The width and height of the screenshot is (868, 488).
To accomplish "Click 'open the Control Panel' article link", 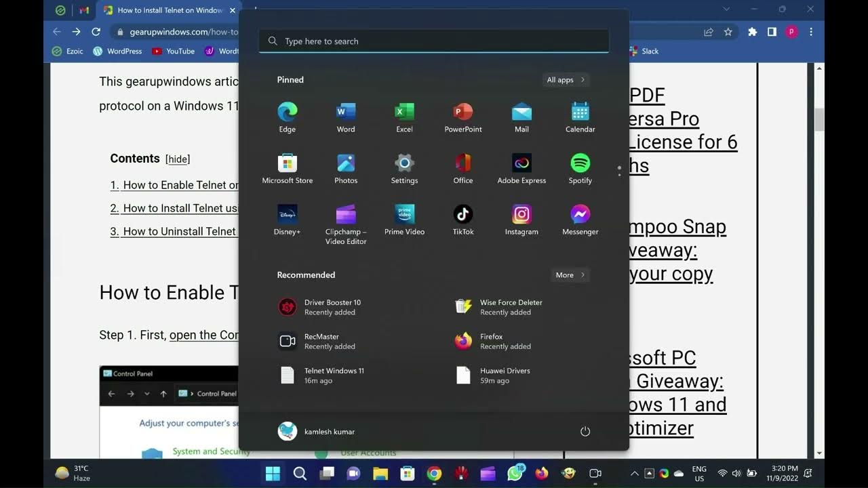I will pos(204,335).
